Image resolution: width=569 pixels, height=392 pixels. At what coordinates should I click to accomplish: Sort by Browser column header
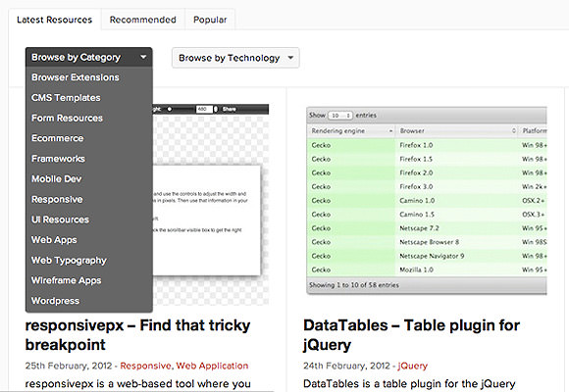click(x=457, y=131)
